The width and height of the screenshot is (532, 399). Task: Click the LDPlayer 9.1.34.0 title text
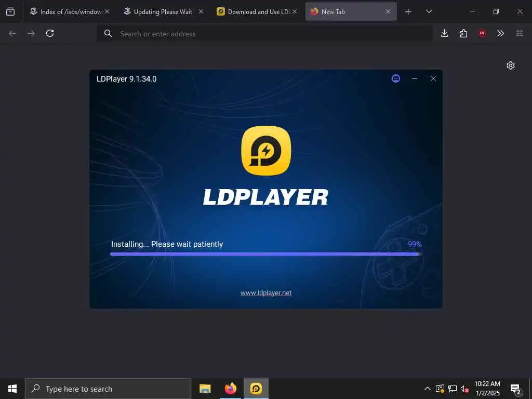pos(127,79)
